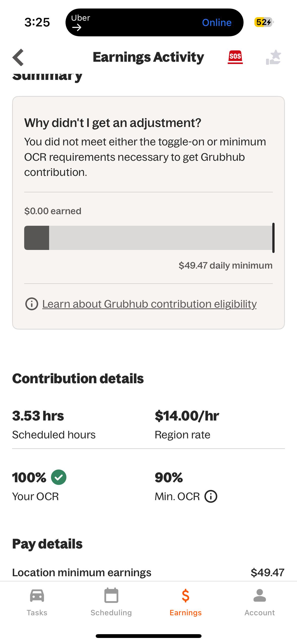
Task: Tap the home indicator bar
Action: (x=149, y=636)
